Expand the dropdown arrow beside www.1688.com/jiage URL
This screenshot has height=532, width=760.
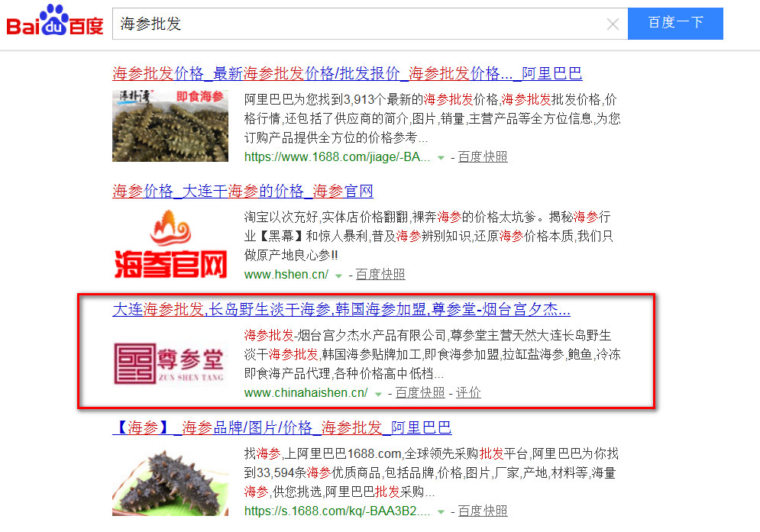pyautogui.click(x=441, y=156)
